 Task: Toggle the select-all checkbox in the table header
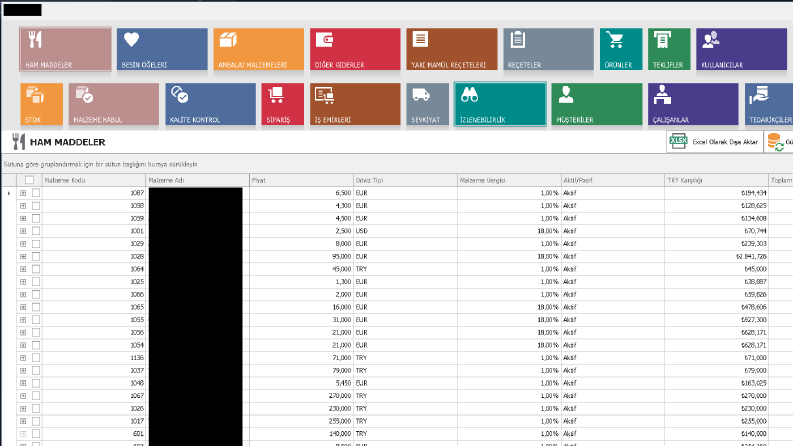point(29,180)
